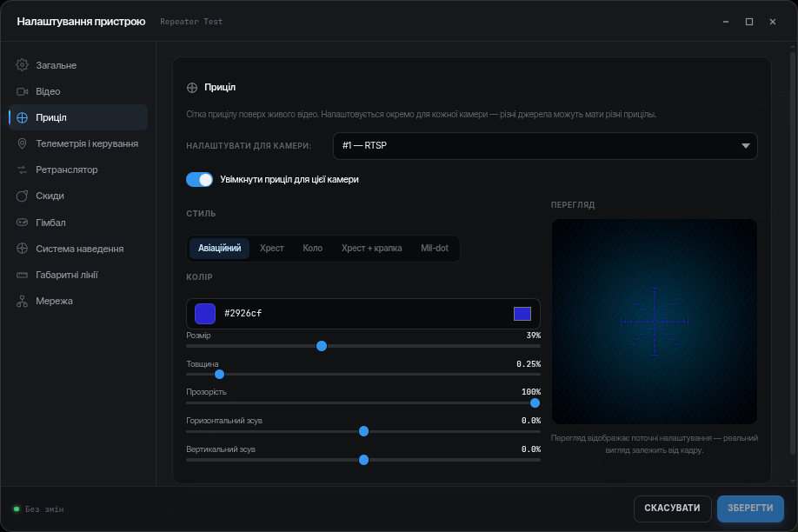Expand the dropdown arrow next to RTSP
The height and width of the screenshot is (532, 798).
pyautogui.click(x=746, y=146)
